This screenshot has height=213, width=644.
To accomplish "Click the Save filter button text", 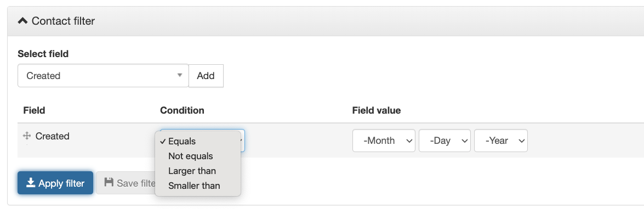I will [x=135, y=183].
